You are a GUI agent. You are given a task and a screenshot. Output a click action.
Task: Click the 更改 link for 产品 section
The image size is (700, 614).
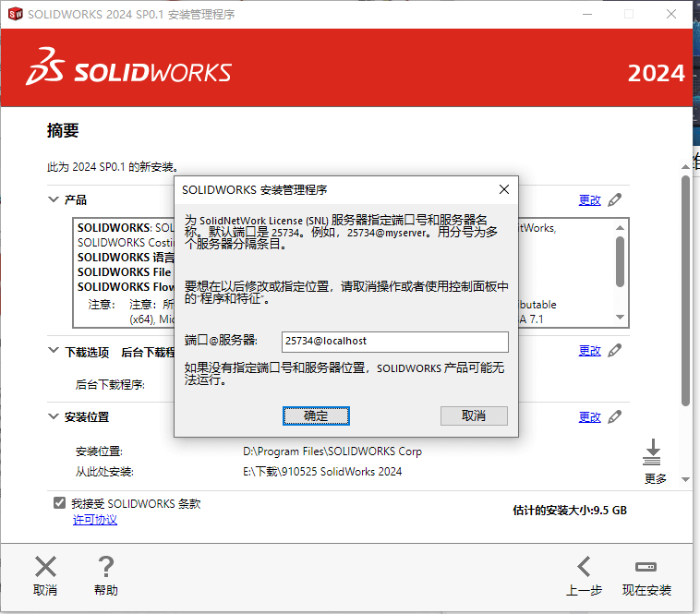(590, 200)
